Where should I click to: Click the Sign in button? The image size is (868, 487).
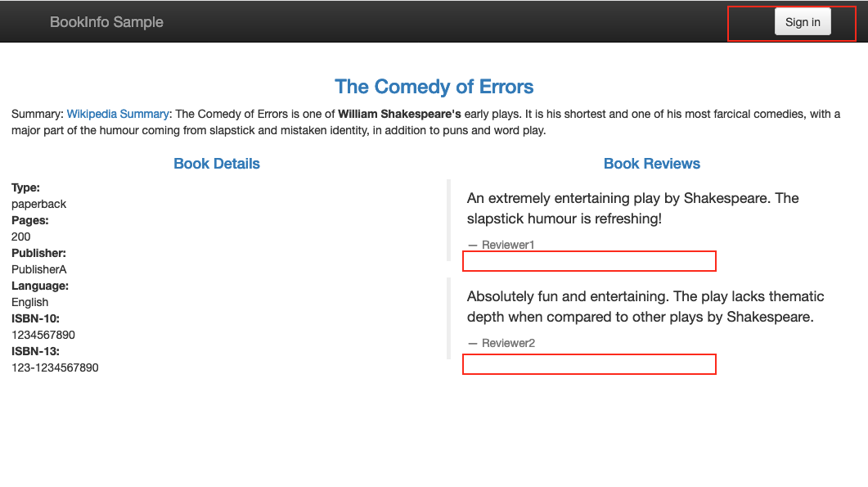click(x=803, y=22)
